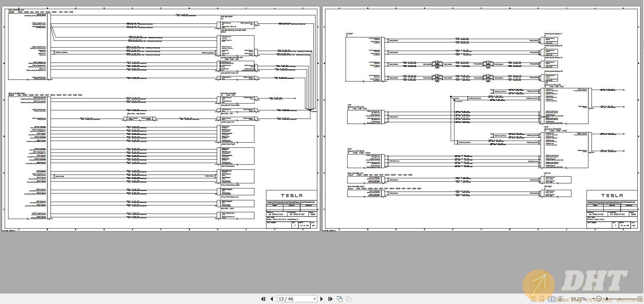Click the Body Controller Right label, left sheet

pyautogui.click(x=17, y=93)
